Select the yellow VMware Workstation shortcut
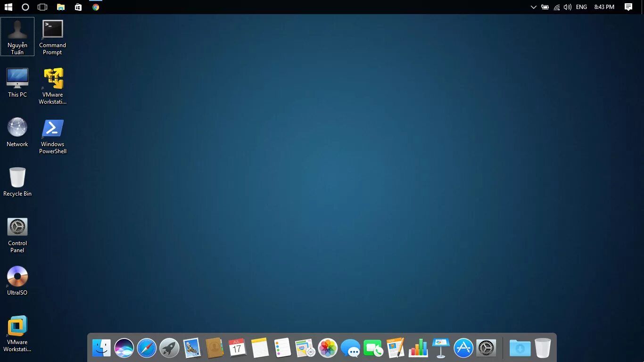This screenshot has height=362, width=644. pyautogui.click(x=52, y=86)
